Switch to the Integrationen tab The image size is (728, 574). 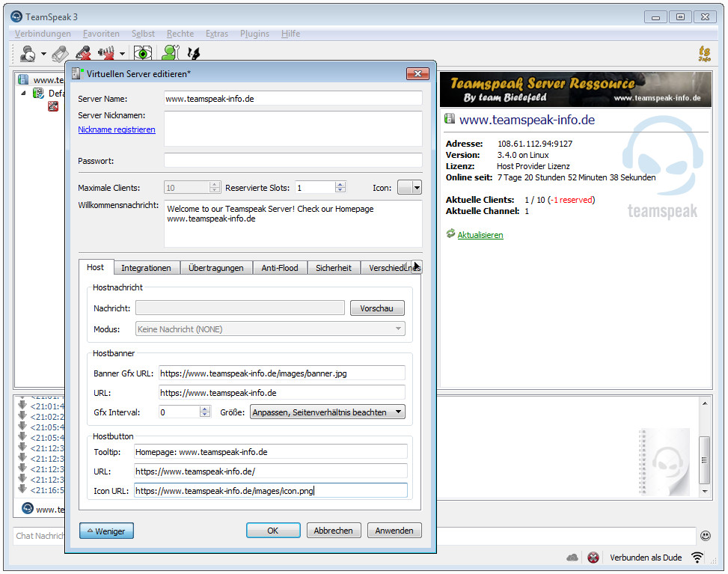146,268
